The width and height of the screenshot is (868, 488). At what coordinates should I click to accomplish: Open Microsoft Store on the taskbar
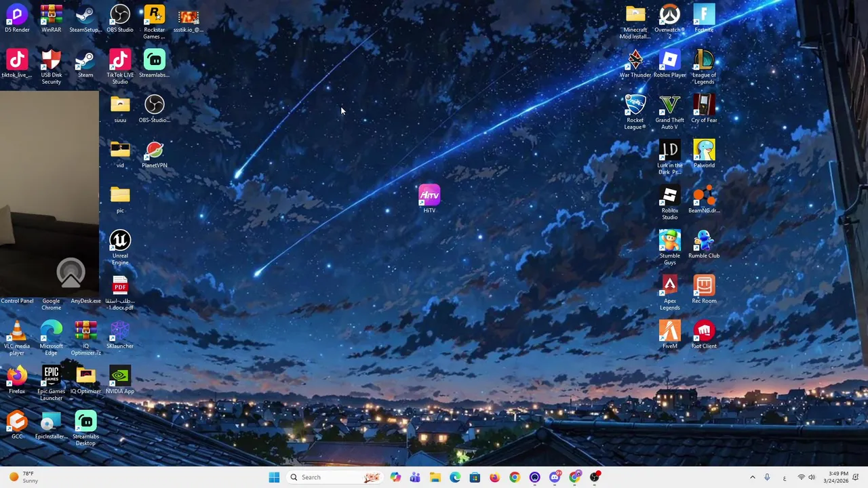click(475, 477)
